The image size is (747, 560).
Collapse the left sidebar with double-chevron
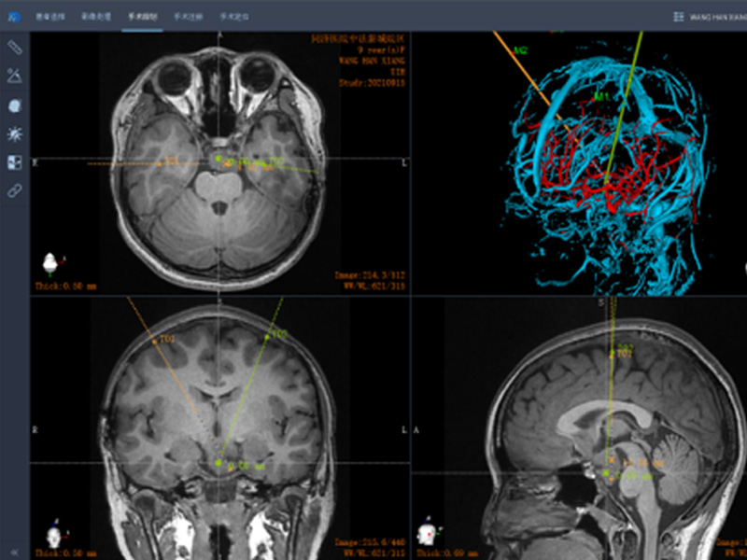click(13, 552)
